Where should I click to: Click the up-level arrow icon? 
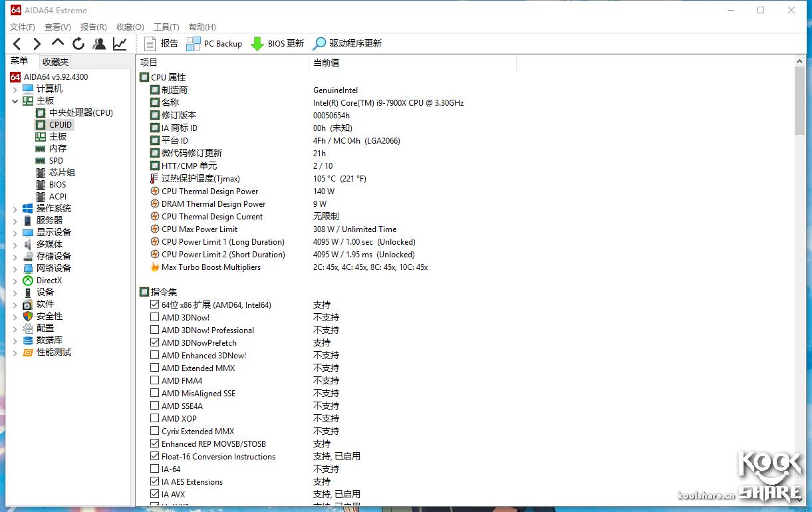tap(57, 43)
